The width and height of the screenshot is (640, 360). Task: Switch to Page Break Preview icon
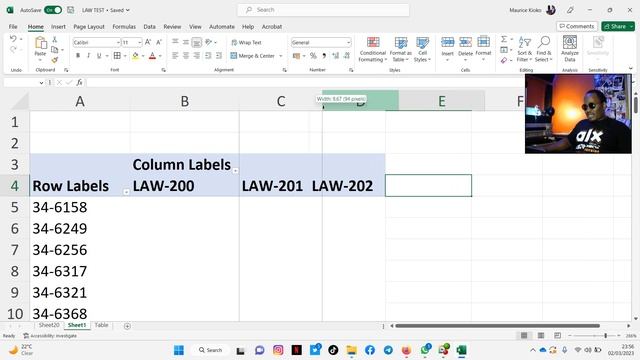click(x=557, y=336)
